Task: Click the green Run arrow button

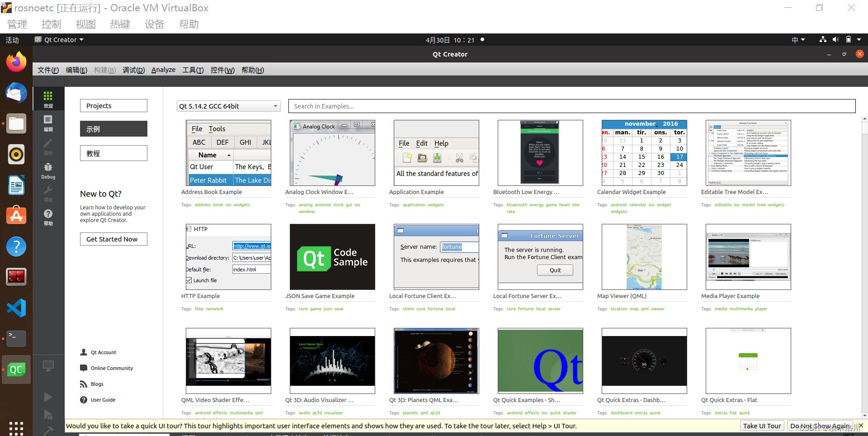Action: coord(48,397)
